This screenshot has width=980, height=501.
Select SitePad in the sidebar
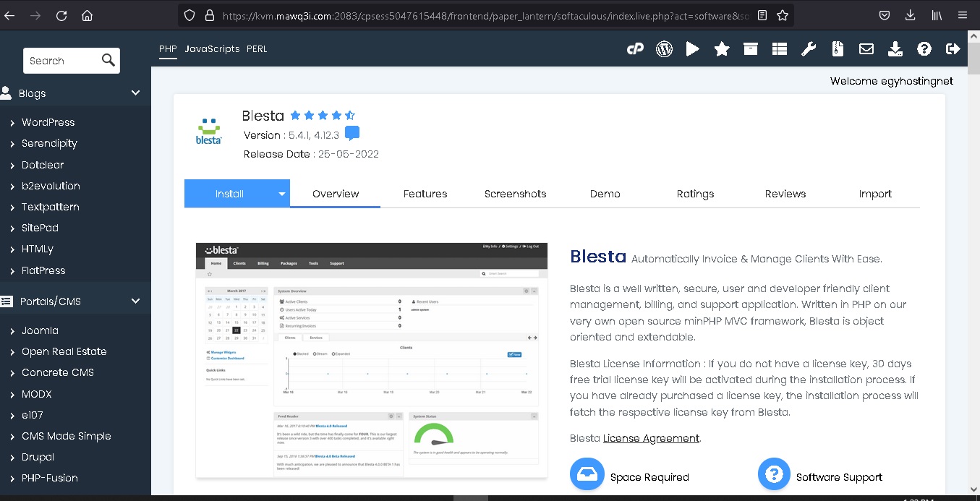point(40,228)
